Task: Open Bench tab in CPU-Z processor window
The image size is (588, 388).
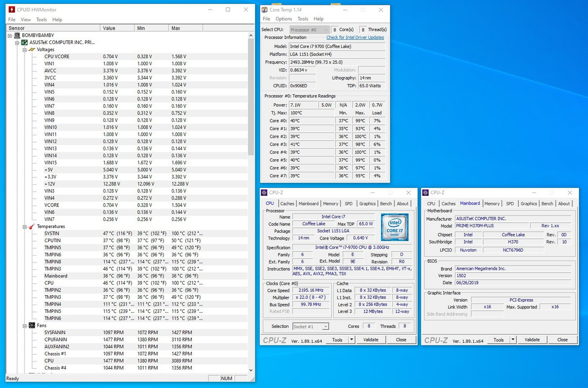Action: click(386, 204)
